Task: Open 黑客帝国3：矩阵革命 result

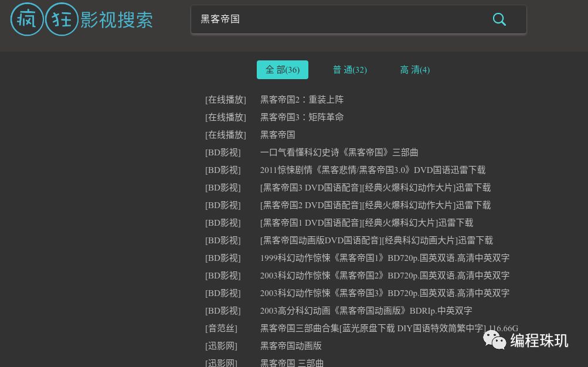Action: coord(302,117)
